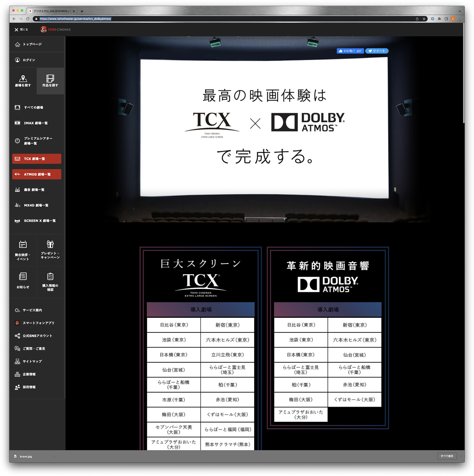Select the ATMOS 劇場一覧 red menu item

37,174
